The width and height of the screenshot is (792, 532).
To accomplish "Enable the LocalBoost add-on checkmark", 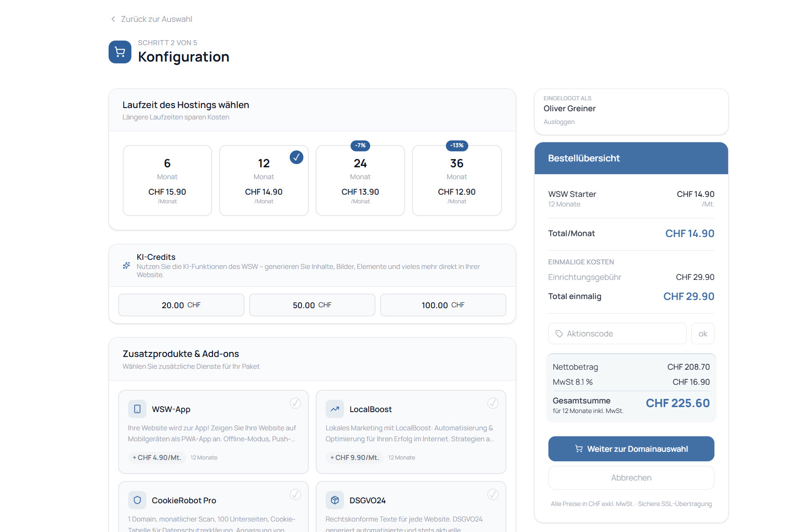I will coord(493,403).
